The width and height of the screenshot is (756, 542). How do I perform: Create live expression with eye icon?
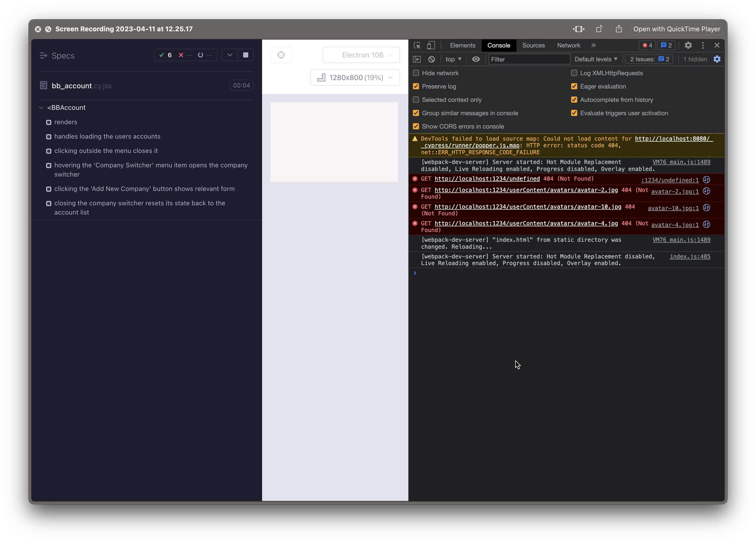(x=476, y=59)
